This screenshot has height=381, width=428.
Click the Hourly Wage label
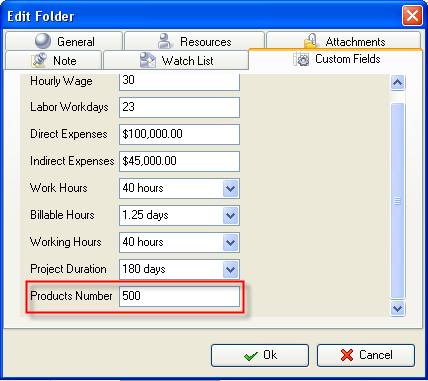tap(61, 81)
